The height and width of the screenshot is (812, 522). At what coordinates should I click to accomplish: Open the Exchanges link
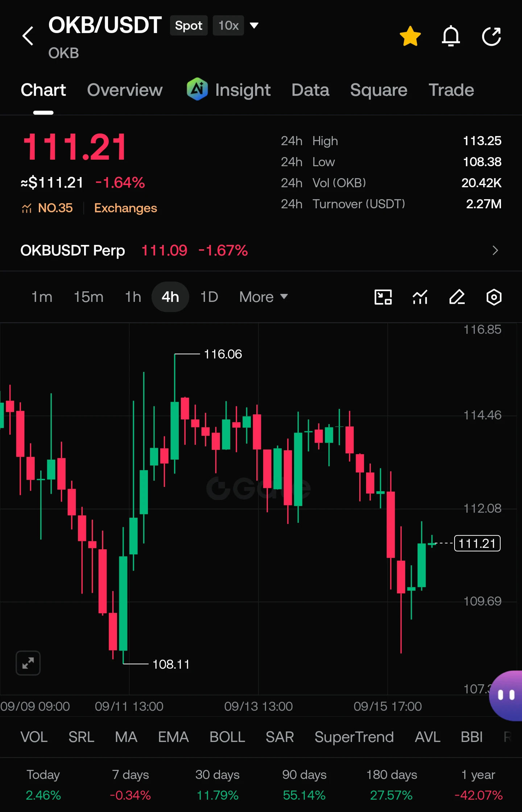(x=125, y=208)
